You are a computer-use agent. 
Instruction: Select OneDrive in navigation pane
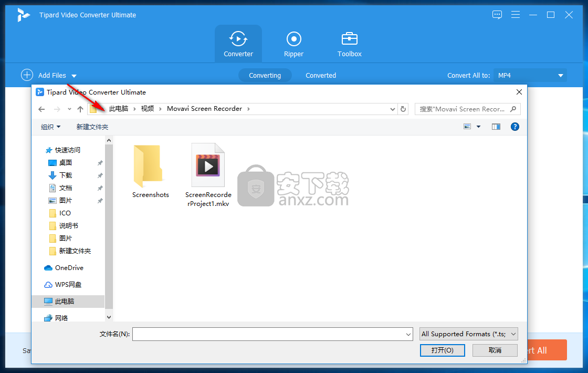(64, 268)
